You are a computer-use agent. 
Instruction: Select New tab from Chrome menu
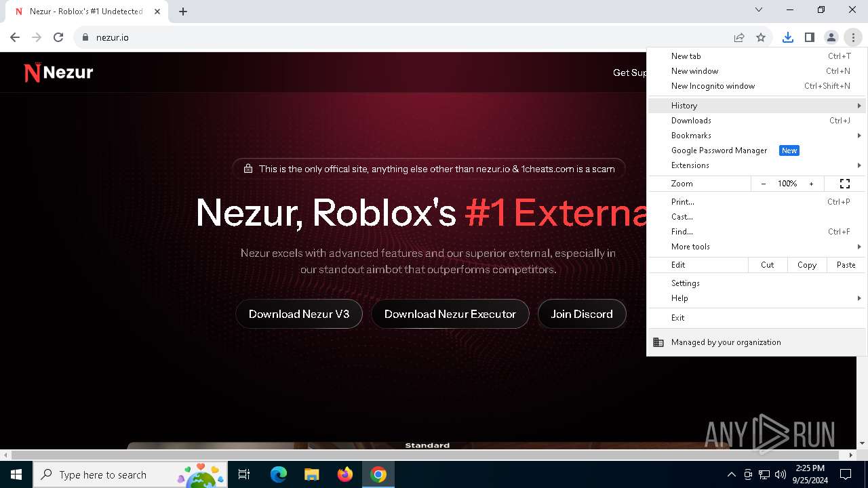[x=757, y=56]
